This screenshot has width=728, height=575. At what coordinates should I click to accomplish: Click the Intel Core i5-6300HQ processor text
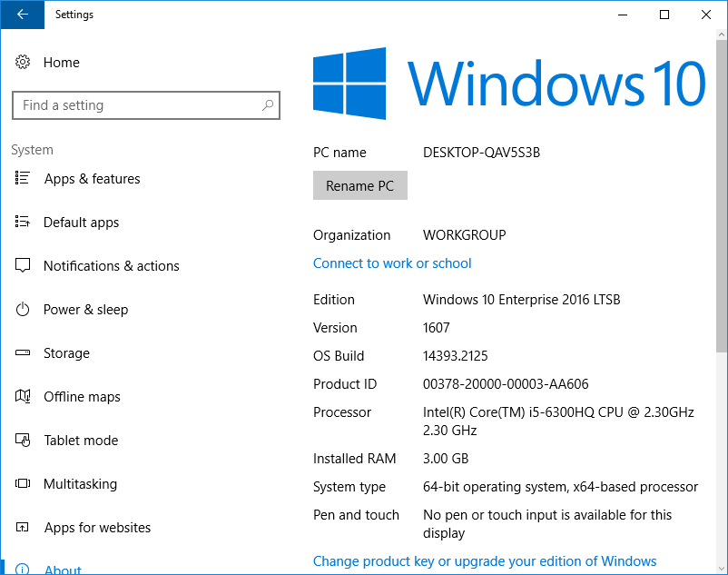click(558, 421)
